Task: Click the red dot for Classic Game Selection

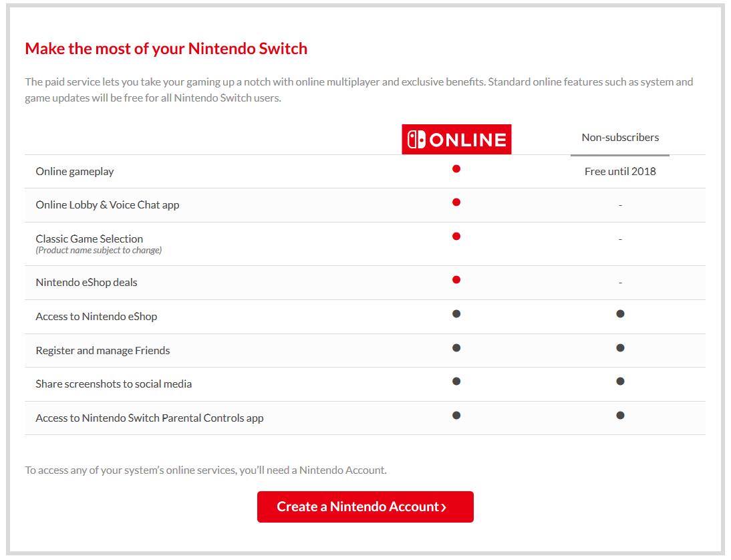Action: (x=456, y=237)
